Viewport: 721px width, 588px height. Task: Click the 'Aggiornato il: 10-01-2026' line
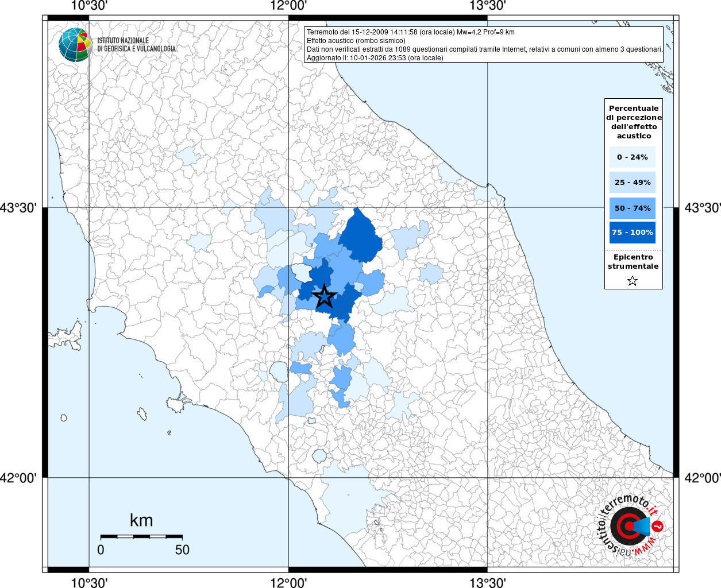375,58
